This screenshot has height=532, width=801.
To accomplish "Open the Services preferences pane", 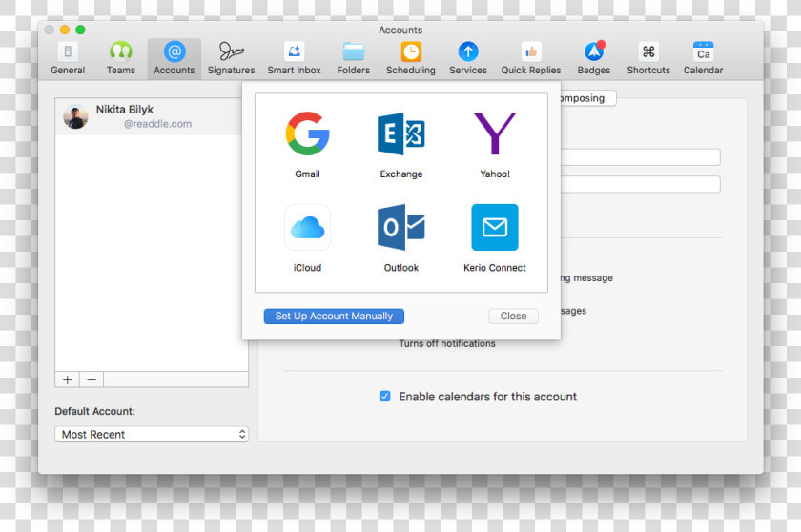I will [x=468, y=59].
